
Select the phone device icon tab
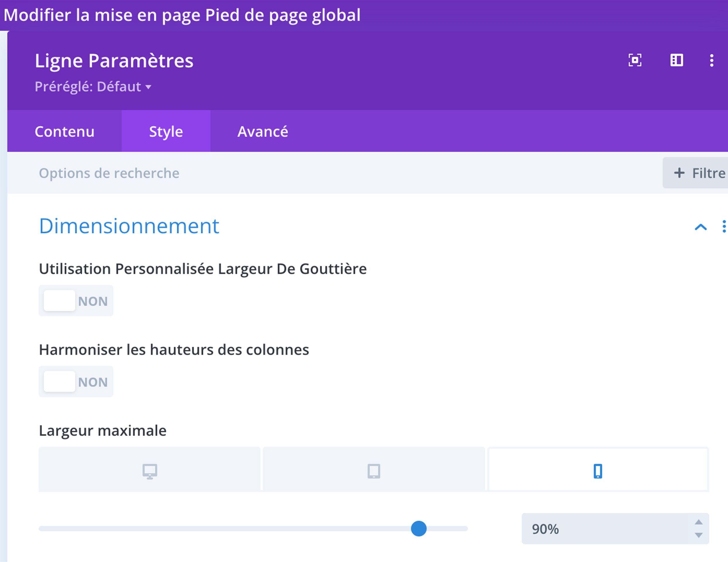[x=598, y=471]
